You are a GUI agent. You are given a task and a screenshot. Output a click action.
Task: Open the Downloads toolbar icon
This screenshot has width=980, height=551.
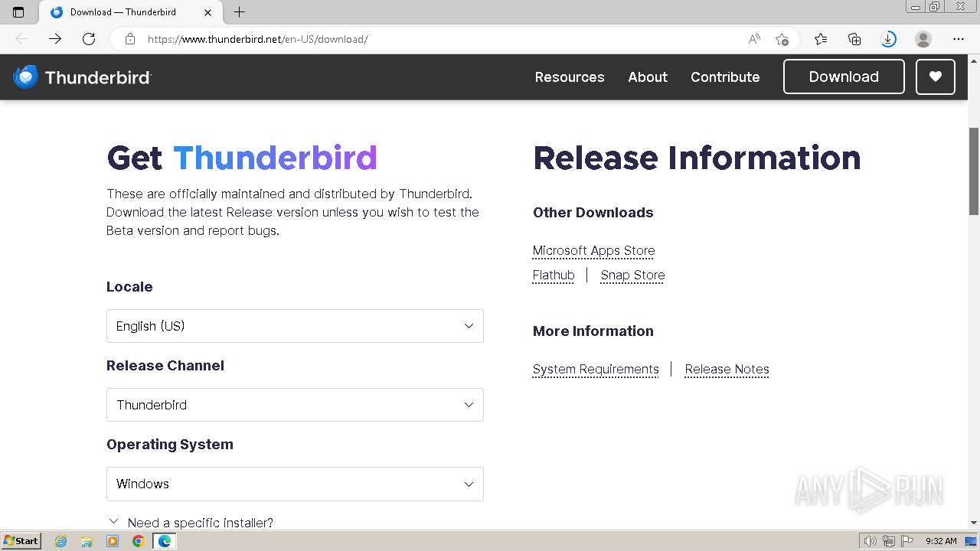pyautogui.click(x=888, y=39)
